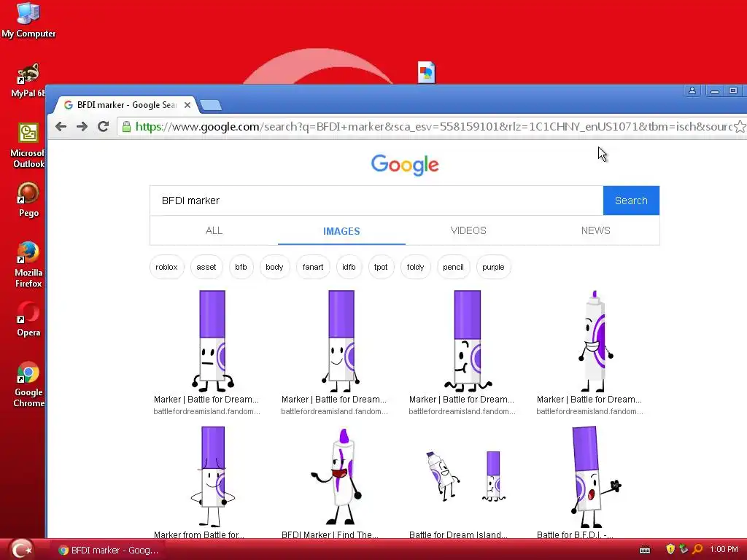
Task: Open the colorful file icon on desktop
Action: point(426,72)
